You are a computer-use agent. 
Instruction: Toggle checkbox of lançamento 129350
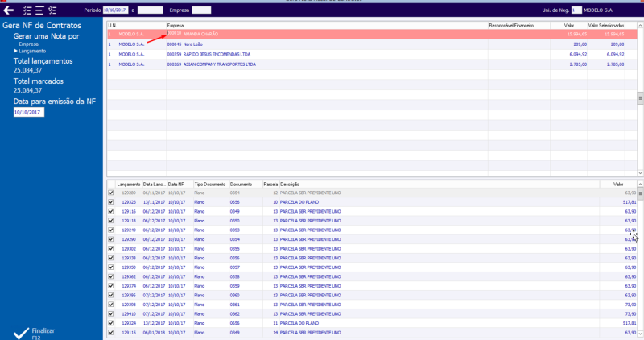(x=111, y=267)
